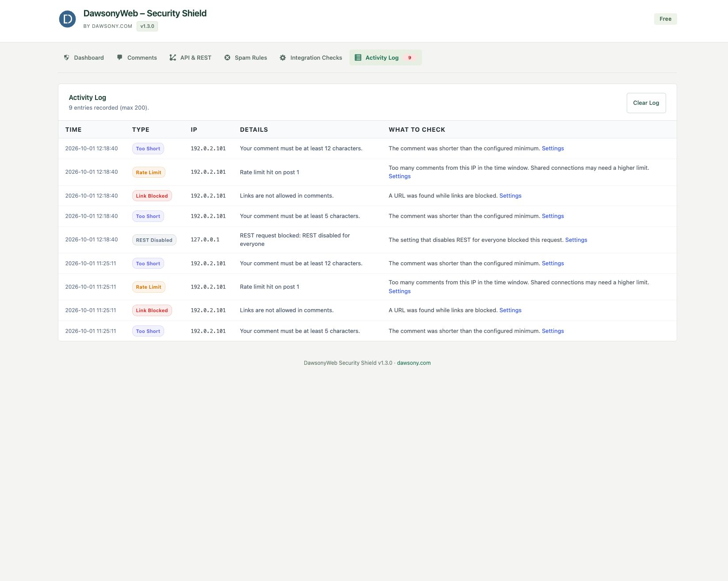Screen dimensions: 728x581
Task: Select the Activity Log tab
Action: point(385,57)
